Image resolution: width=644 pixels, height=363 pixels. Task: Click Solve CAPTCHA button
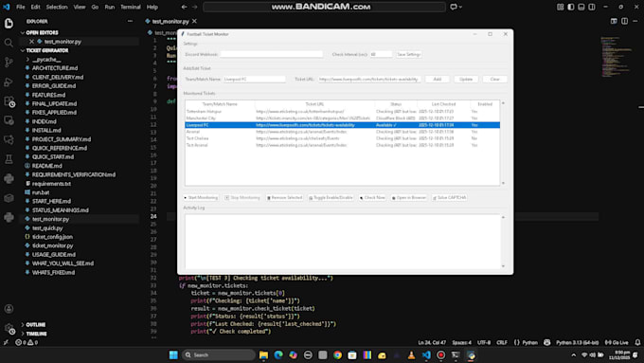click(x=449, y=198)
